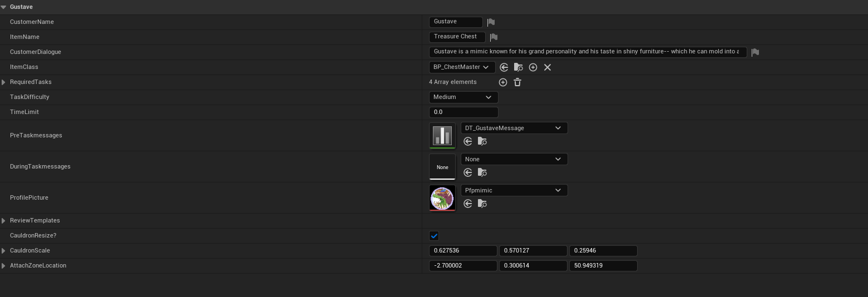The image size is (868, 297).
Task: Open the DuringTaskmessages None asset dropdown
Action: (x=514, y=159)
